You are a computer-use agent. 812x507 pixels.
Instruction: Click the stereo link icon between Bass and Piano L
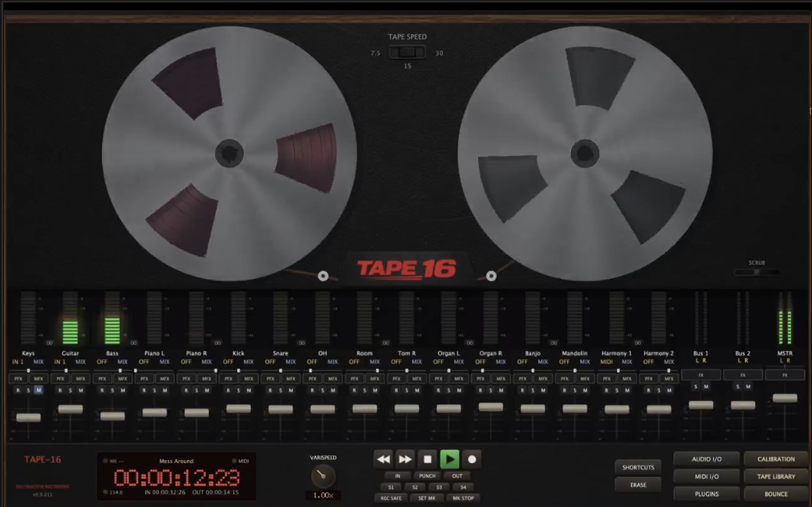tap(134, 343)
